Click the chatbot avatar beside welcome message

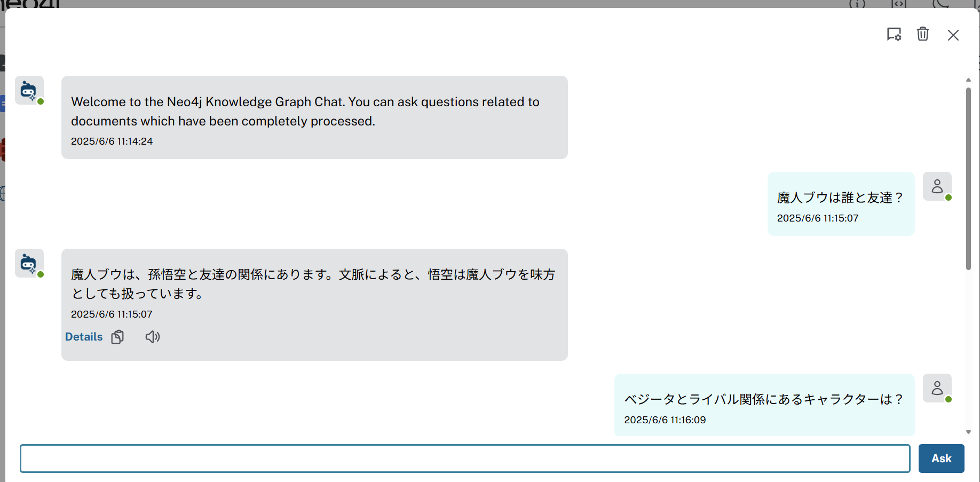[x=29, y=90]
